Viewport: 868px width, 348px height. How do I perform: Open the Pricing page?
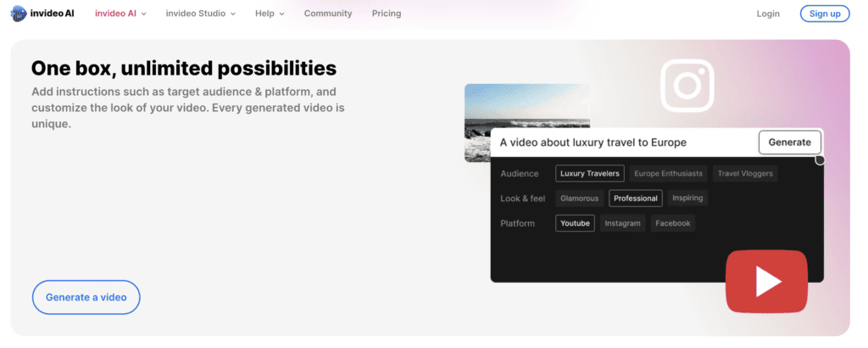coord(387,14)
